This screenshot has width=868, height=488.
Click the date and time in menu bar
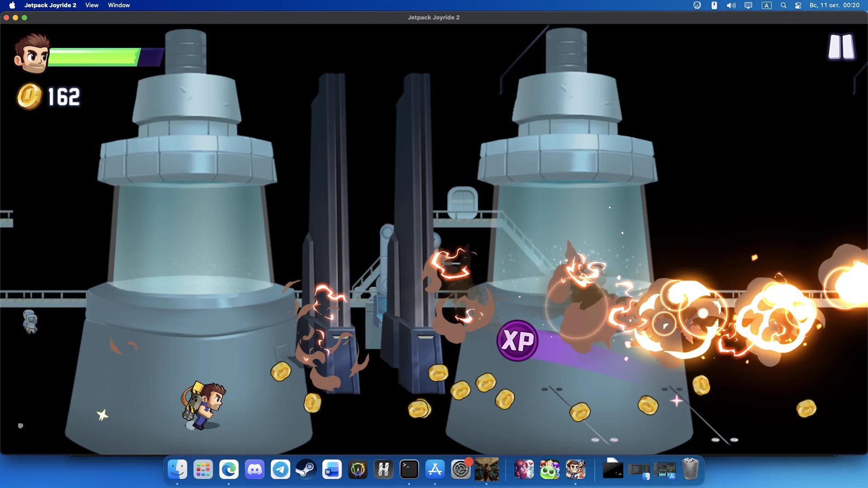pyautogui.click(x=835, y=5)
